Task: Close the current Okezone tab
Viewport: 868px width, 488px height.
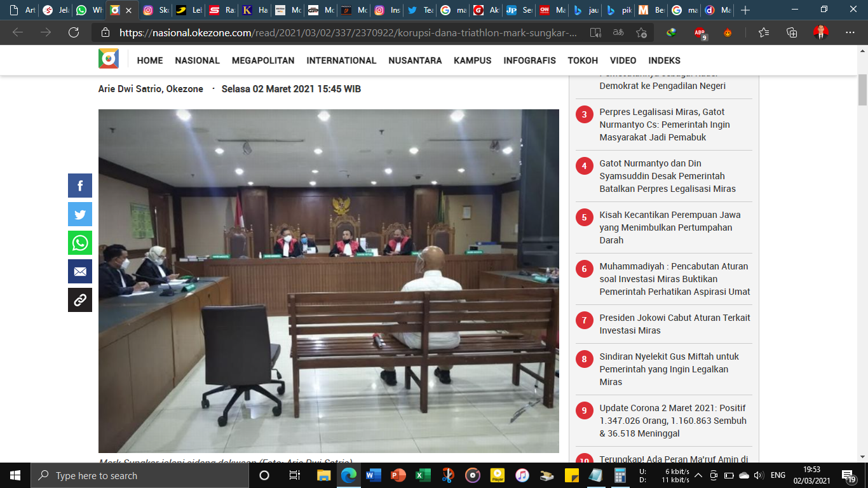Action: 129,10
